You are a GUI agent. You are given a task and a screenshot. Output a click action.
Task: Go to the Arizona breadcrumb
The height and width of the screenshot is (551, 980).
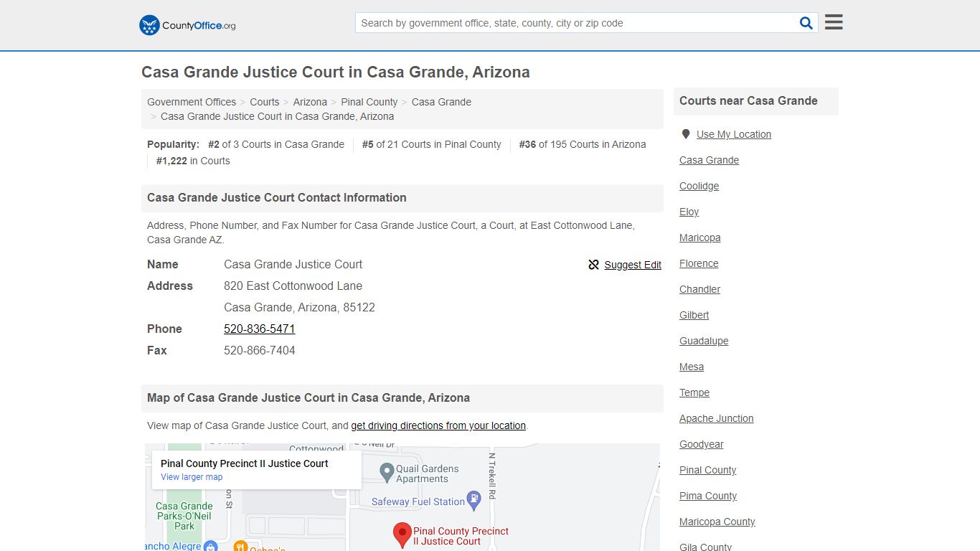(x=310, y=102)
